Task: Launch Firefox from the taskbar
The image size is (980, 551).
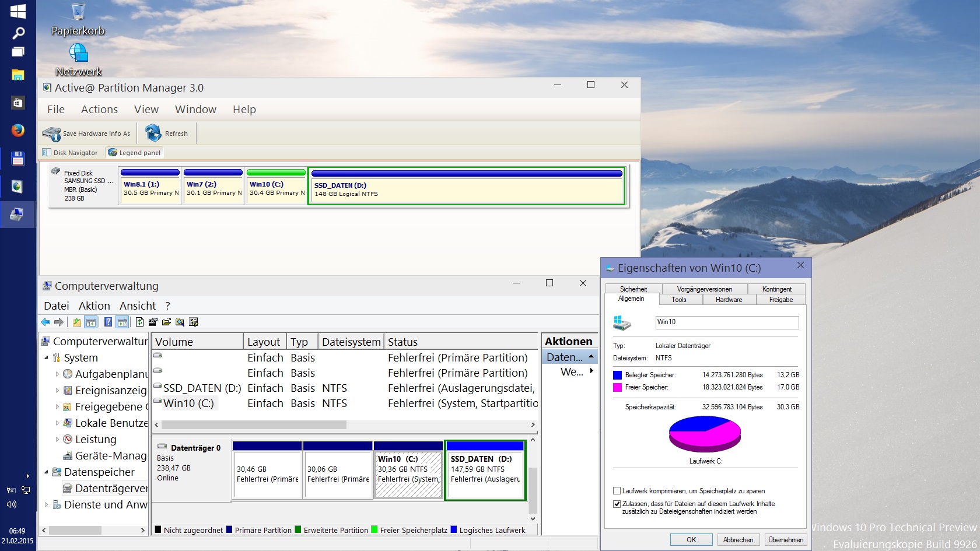Action: [18, 130]
